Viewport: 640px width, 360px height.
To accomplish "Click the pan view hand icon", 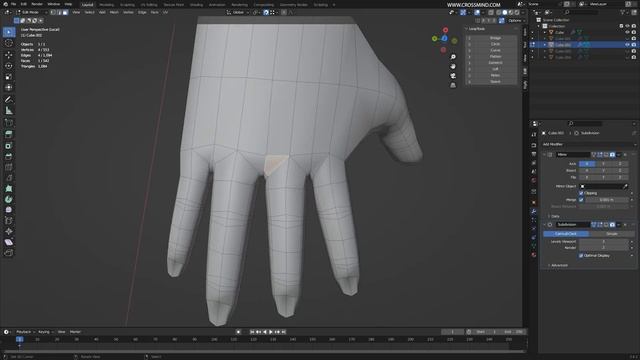I will pyautogui.click(x=453, y=66).
